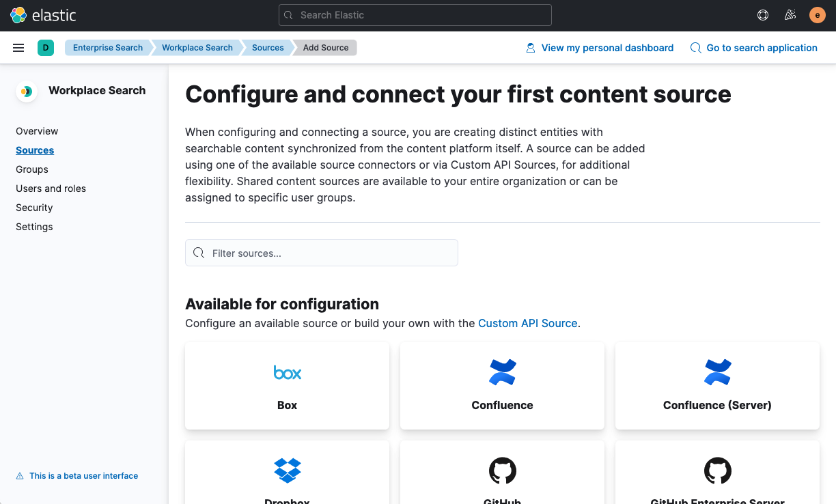Select the Dropbox connector icon
Screen dimensions: 836x504
coord(287,471)
